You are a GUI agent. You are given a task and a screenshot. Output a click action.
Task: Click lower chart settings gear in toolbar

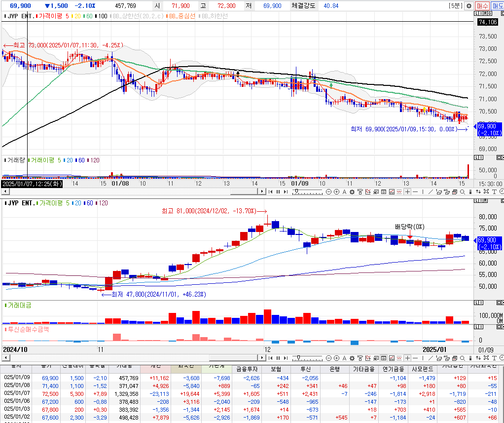(x=352, y=358)
